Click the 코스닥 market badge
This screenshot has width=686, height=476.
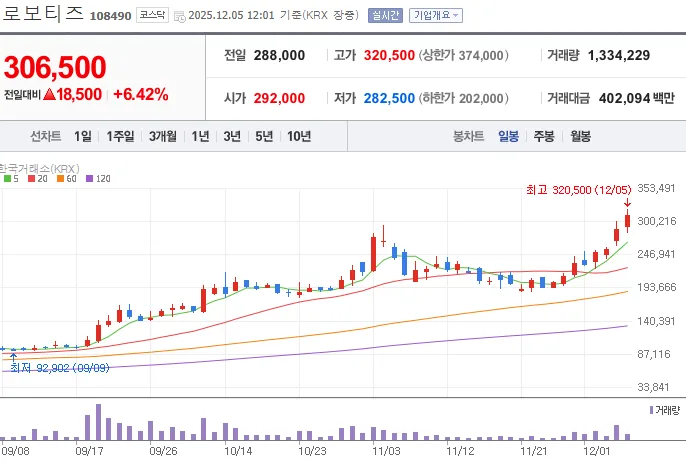coord(152,15)
